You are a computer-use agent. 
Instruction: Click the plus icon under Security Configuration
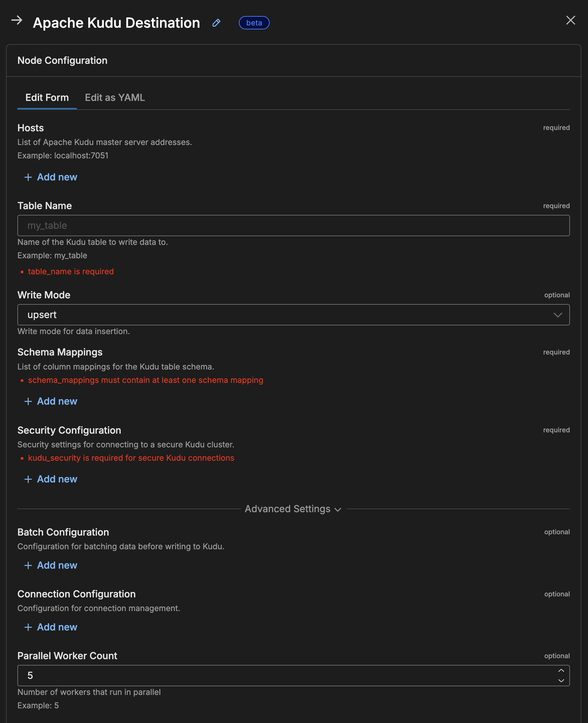pyautogui.click(x=28, y=479)
